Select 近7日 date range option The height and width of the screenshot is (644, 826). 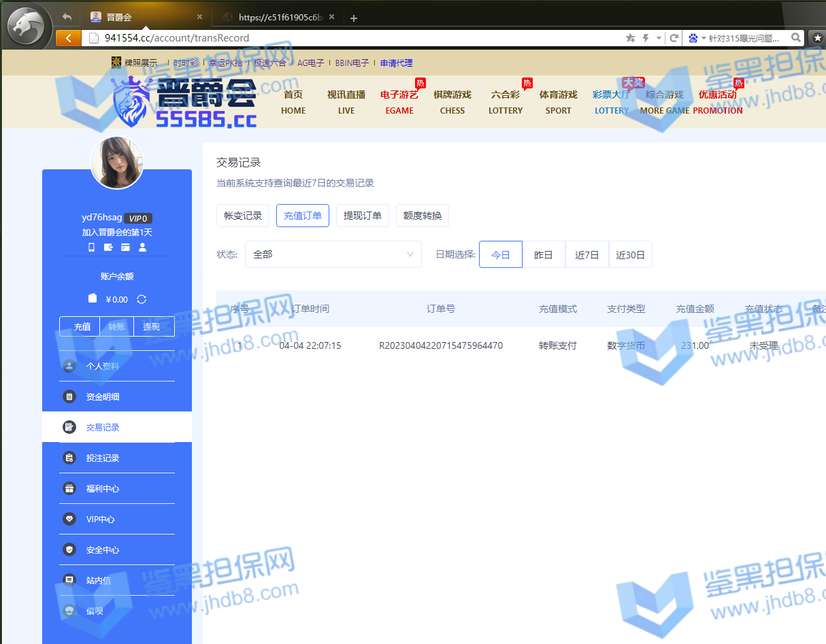(x=587, y=255)
